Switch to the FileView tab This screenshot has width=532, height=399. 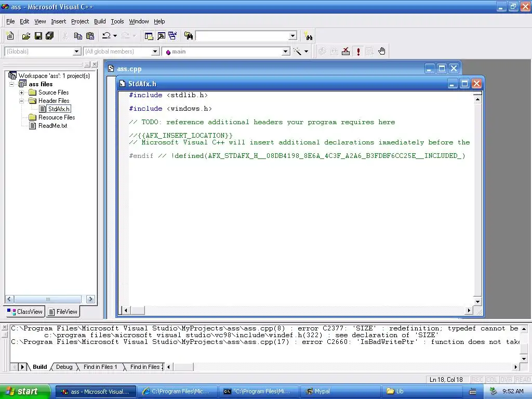coord(63,312)
